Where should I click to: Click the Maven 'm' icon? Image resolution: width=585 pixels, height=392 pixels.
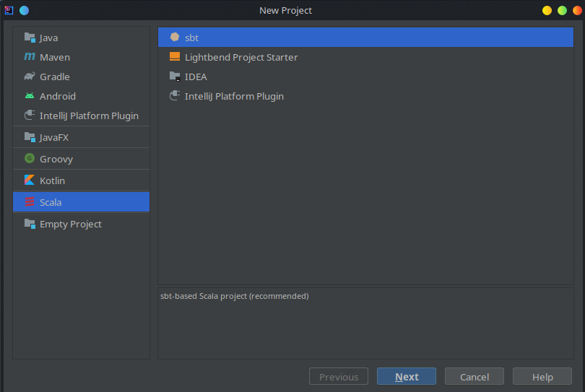point(30,57)
